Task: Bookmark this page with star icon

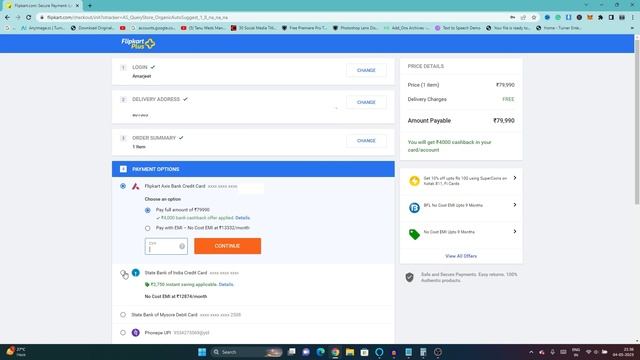Action: [x=534, y=18]
